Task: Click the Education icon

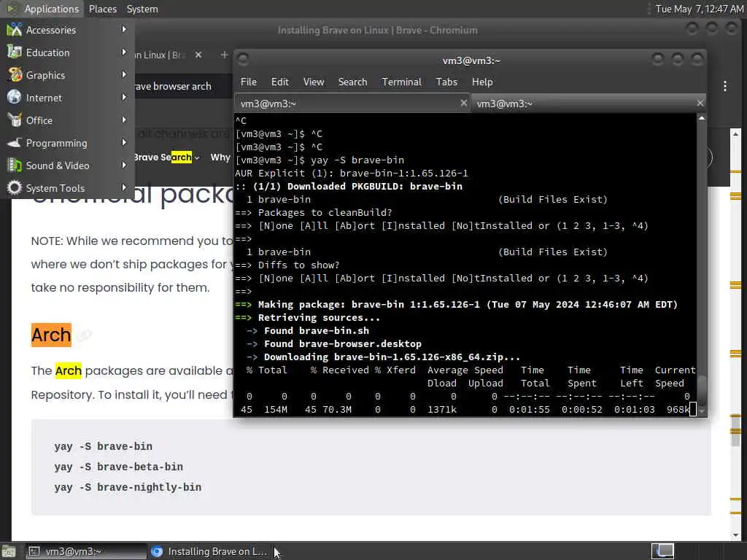Action: (x=15, y=52)
